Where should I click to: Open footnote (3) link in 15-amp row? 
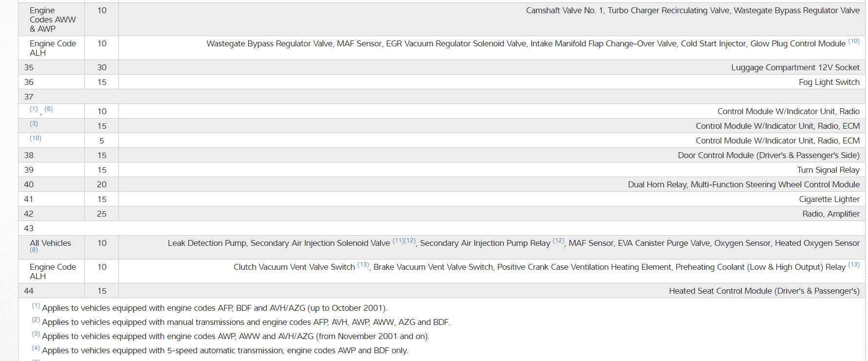click(x=34, y=123)
